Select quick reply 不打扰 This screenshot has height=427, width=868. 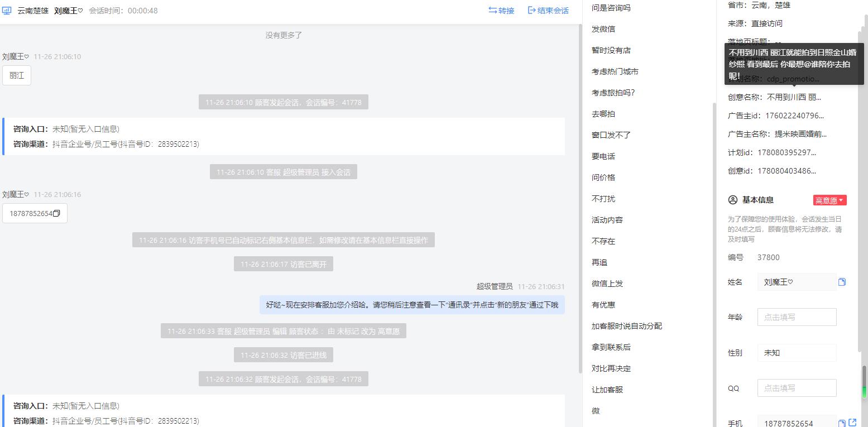pyautogui.click(x=603, y=199)
